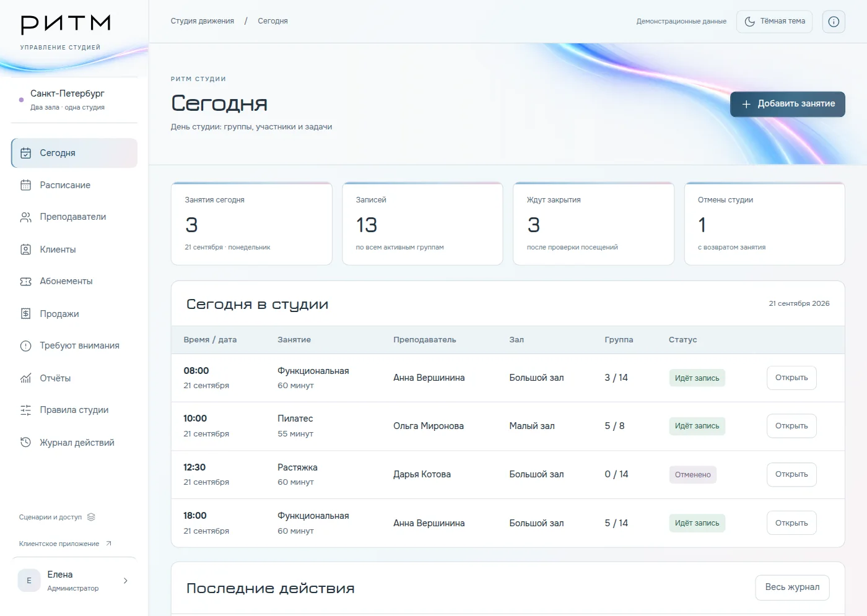Click the calendar grid icon for Расписание
The image size is (867, 616).
coord(25,185)
